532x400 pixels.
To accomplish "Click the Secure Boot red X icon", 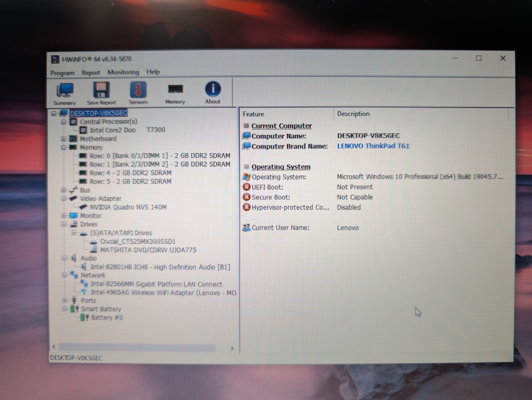I will (x=246, y=197).
